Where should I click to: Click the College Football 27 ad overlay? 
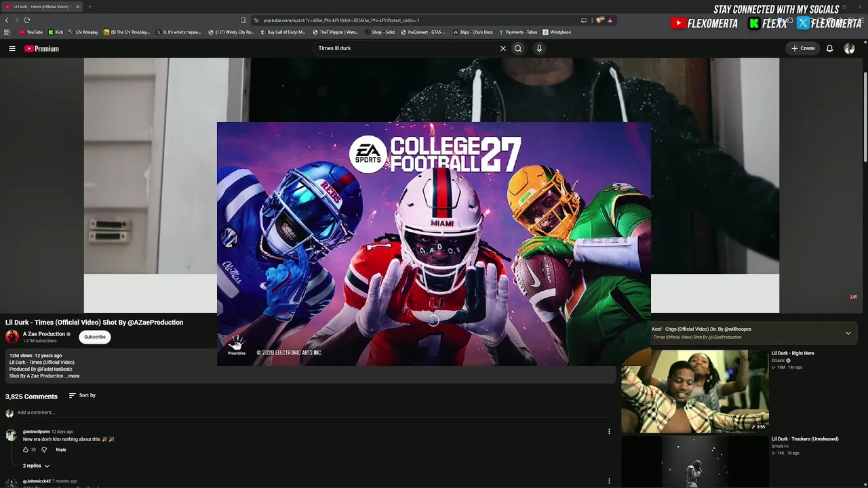tap(434, 244)
